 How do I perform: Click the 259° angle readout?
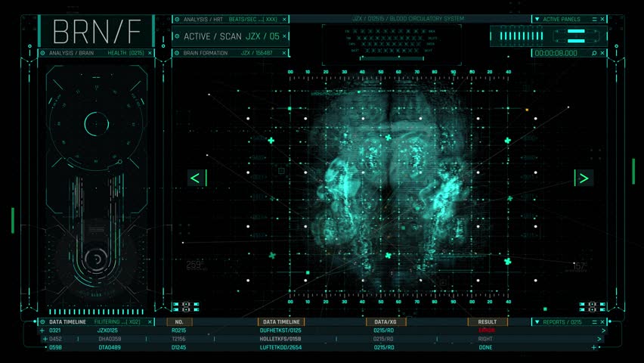pyautogui.click(x=195, y=265)
